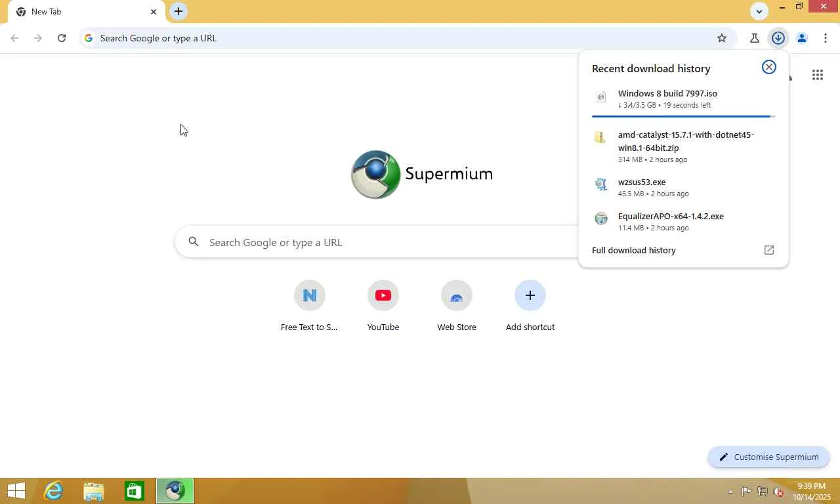Click the Windows 8 ISO file icon
Viewport: 840px width, 504px height.
click(x=600, y=97)
